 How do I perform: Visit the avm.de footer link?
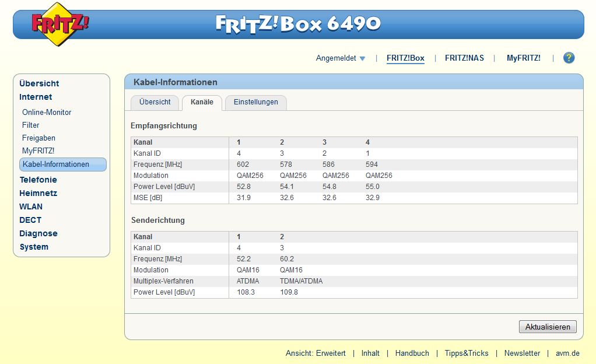[x=567, y=353]
